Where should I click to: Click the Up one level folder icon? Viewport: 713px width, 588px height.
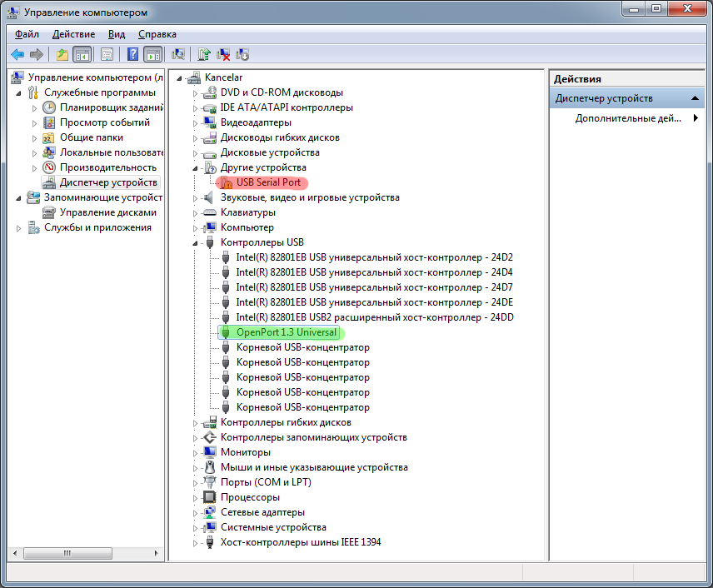(x=62, y=55)
